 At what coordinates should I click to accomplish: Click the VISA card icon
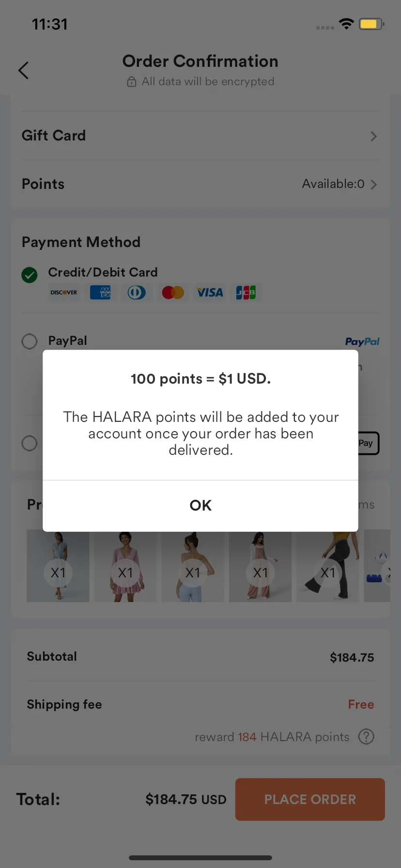(x=210, y=293)
